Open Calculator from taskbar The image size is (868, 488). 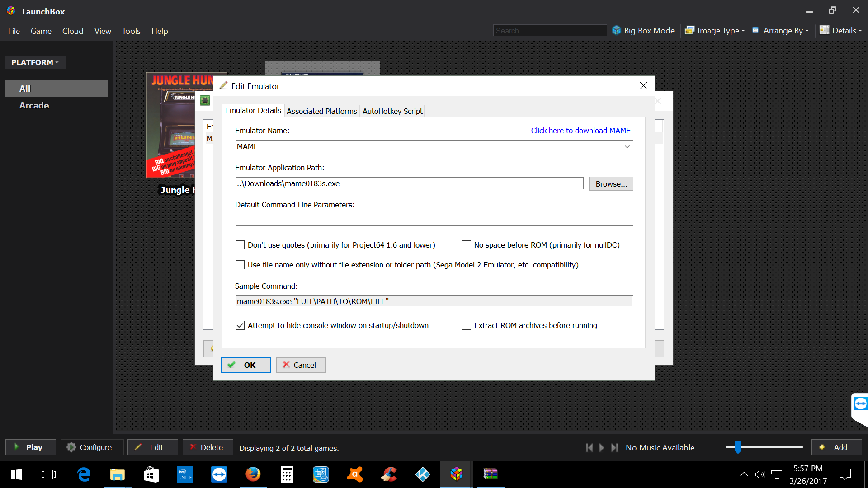287,474
